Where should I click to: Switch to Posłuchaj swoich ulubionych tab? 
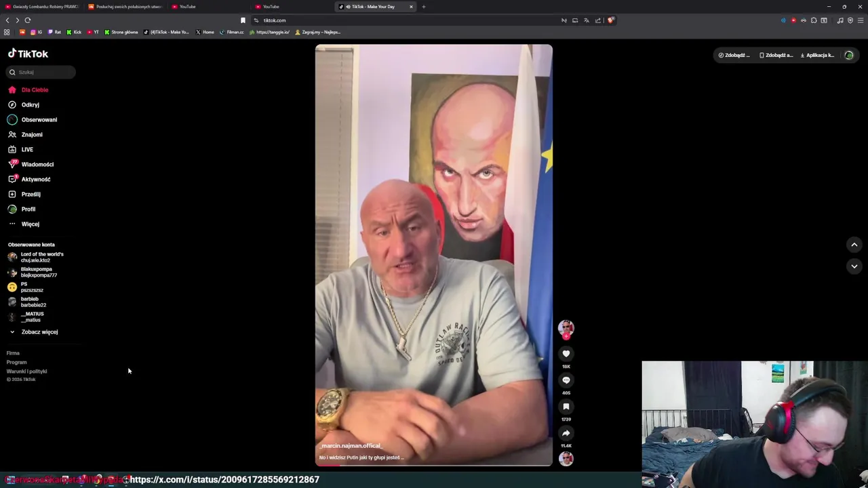coord(125,7)
